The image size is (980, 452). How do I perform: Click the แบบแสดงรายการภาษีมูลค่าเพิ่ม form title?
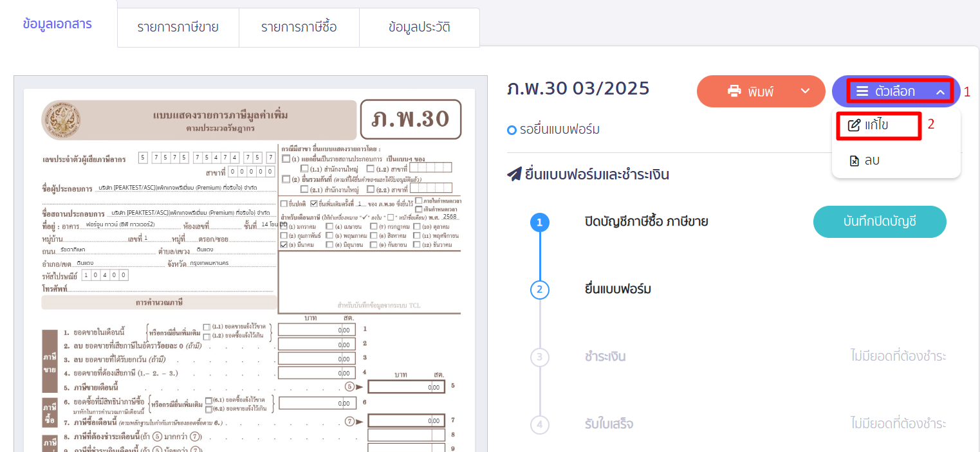(x=221, y=115)
